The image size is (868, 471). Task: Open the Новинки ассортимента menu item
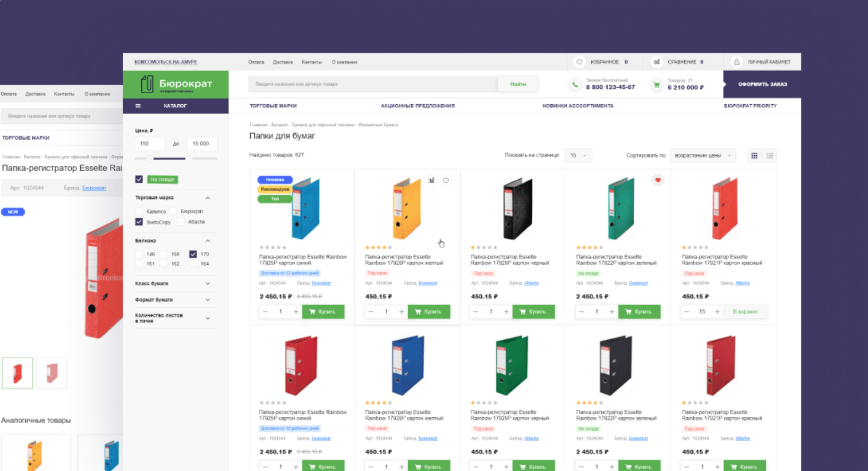[x=578, y=106]
